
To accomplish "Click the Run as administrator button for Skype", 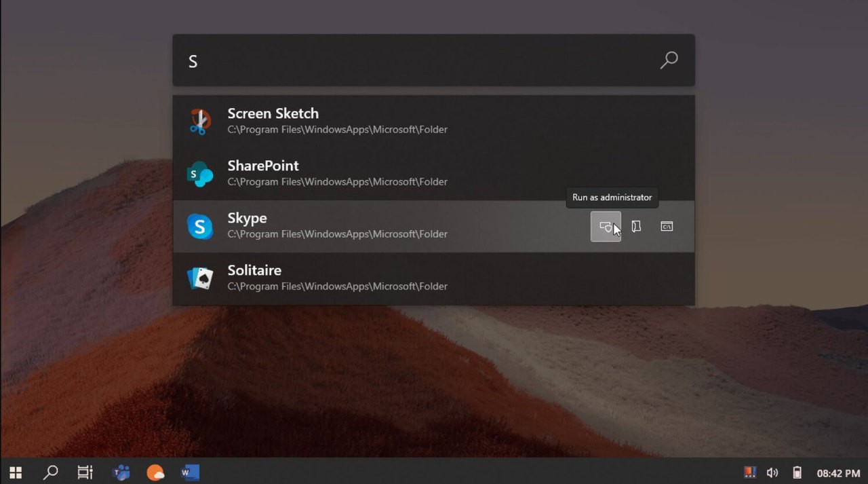I will (x=606, y=227).
